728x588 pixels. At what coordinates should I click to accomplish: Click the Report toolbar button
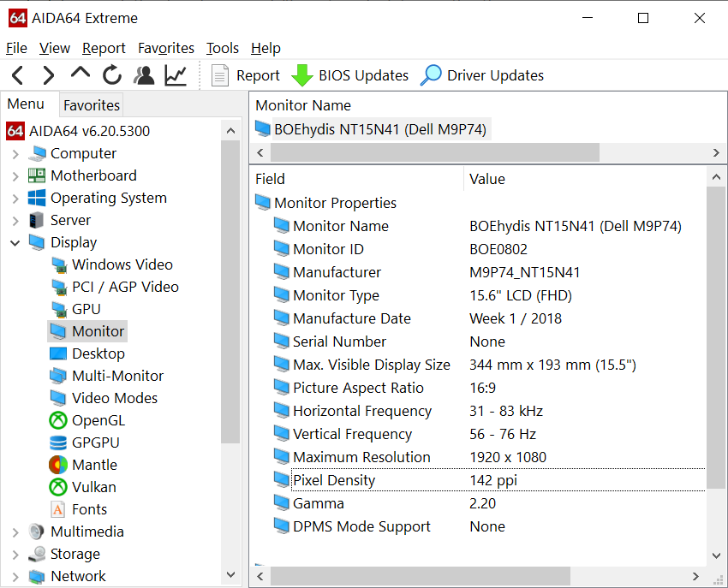coord(246,75)
